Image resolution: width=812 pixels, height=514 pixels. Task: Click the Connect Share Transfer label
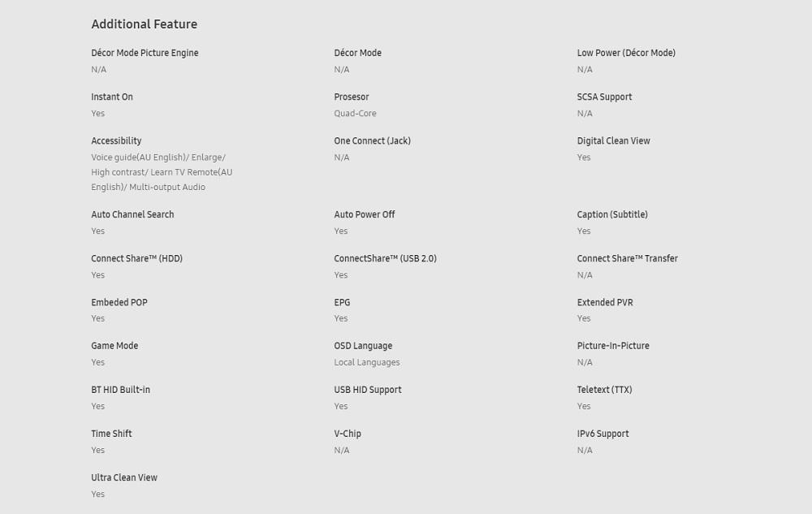click(x=627, y=258)
